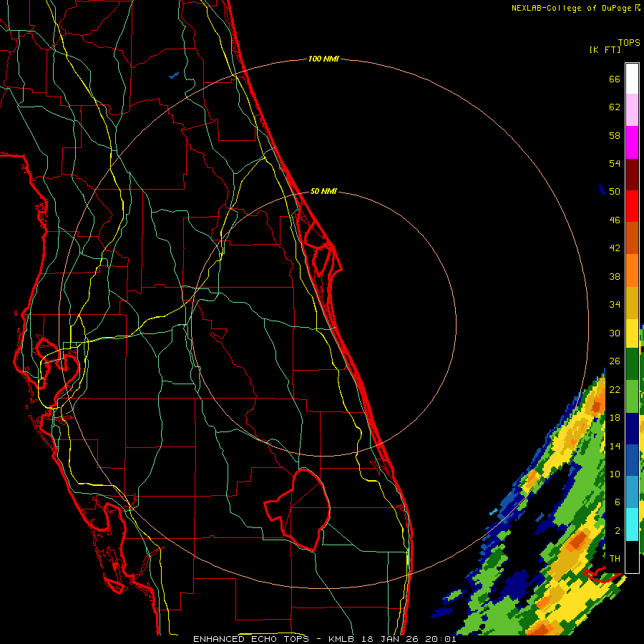The image size is (644, 644).
Task: Click the 30 value on the scale
Action: tap(615, 333)
